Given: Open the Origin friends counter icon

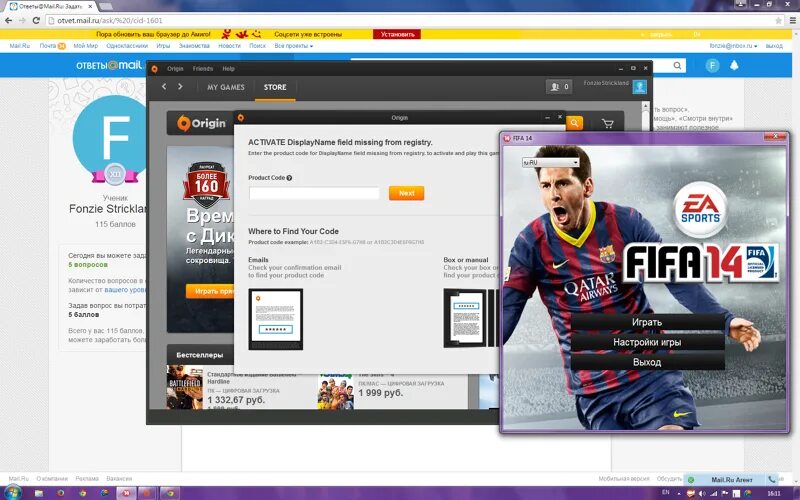Looking at the screenshot, I should tap(559, 87).
